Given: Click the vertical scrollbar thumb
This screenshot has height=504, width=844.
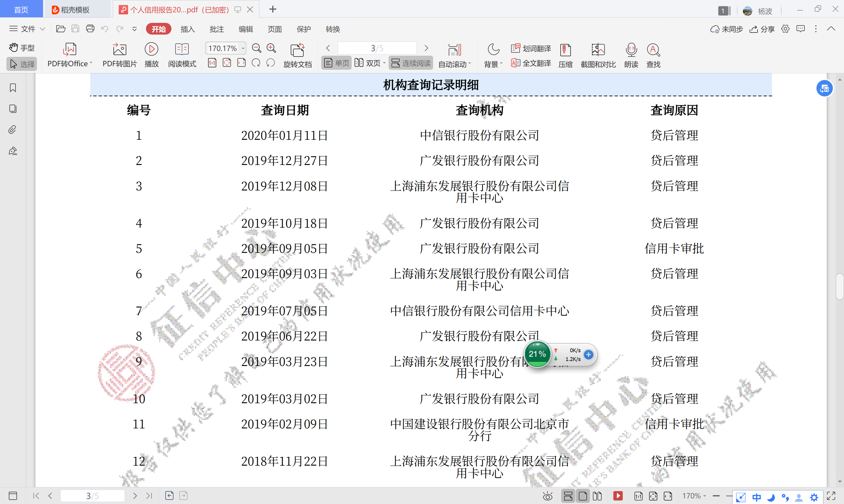Looking at the screenshot, I should pos(840,286).
